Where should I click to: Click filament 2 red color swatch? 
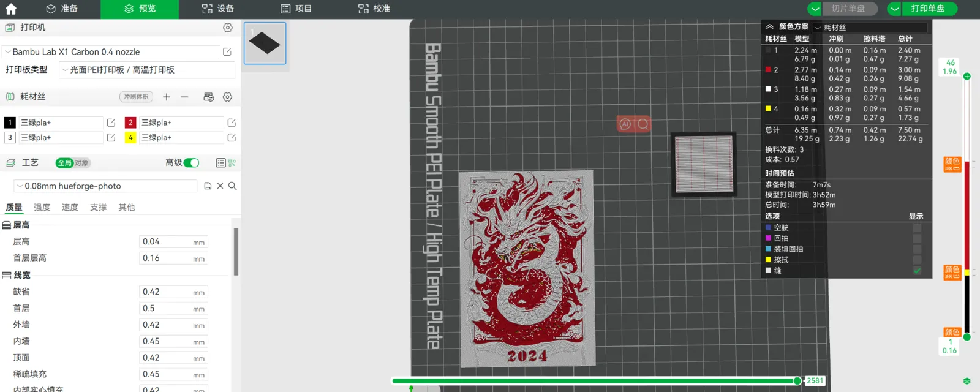tap(130, 123)
